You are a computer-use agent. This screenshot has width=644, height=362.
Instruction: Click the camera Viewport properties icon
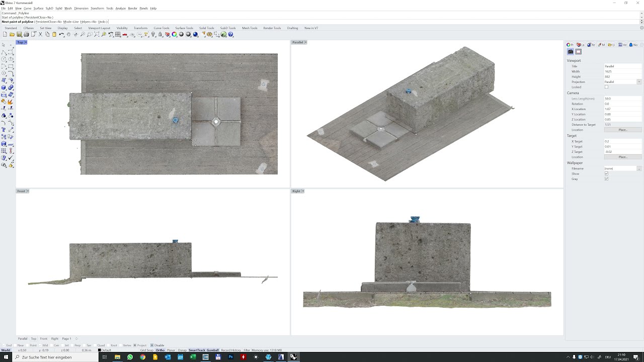(x=571, y=52)
